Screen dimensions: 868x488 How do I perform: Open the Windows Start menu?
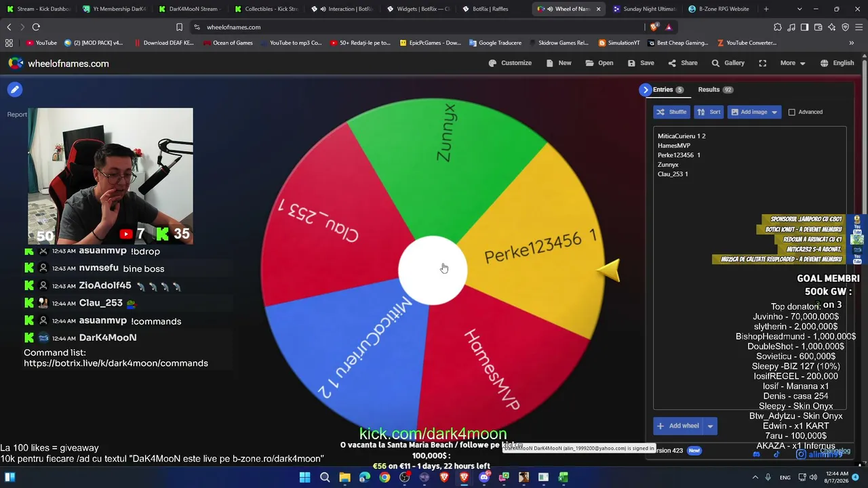305,477
